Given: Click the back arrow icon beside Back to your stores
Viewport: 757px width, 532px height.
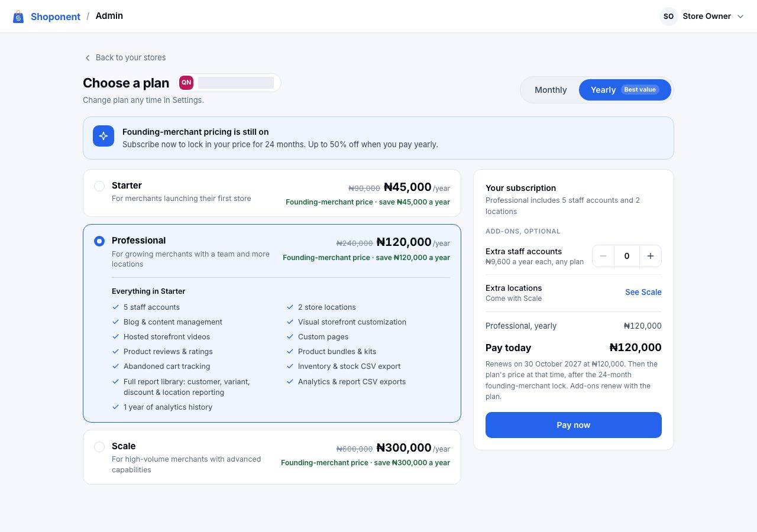Looking at the screenshot, I should pyautogui.click(x=88, y=58).
